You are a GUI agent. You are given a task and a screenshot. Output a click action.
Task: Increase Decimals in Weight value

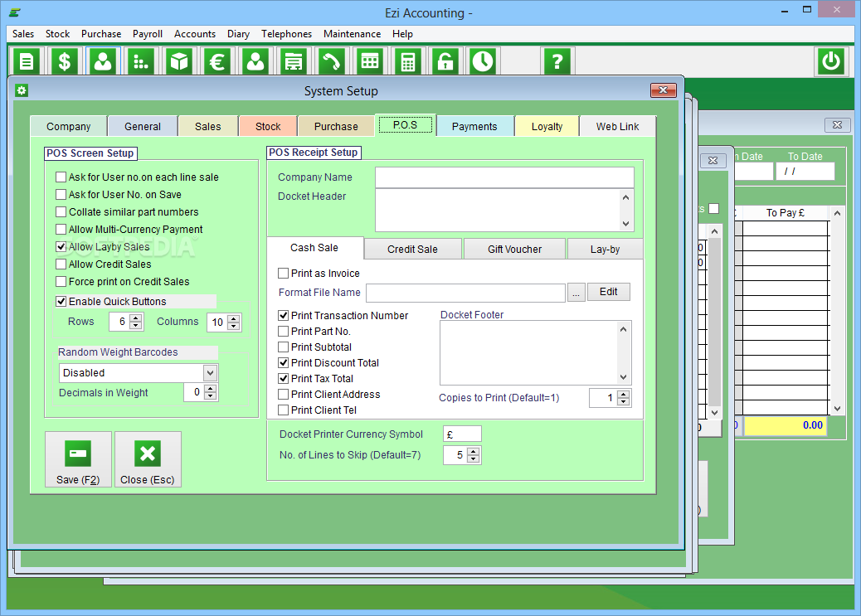pyautogui.click(x=211, y=389)
